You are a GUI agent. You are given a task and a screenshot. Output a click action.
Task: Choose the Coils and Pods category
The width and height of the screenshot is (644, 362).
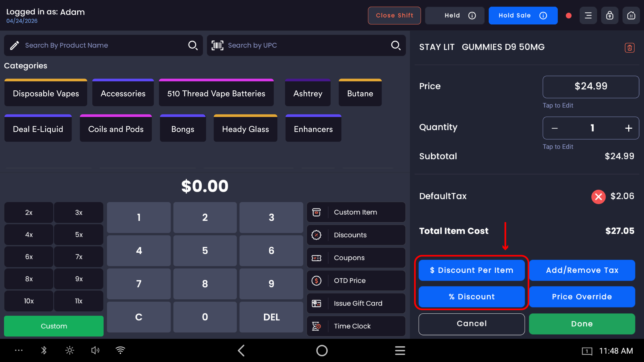[x=116, y=128]
